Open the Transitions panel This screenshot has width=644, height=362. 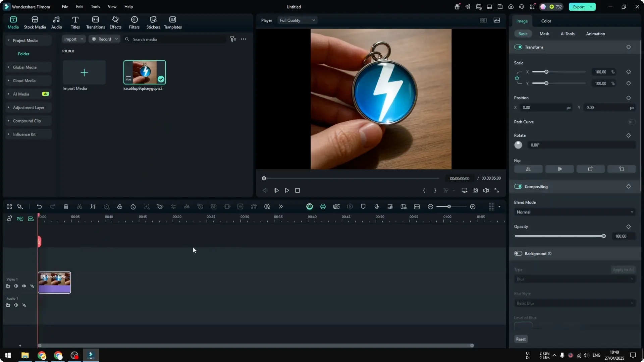tap(95, 22)
